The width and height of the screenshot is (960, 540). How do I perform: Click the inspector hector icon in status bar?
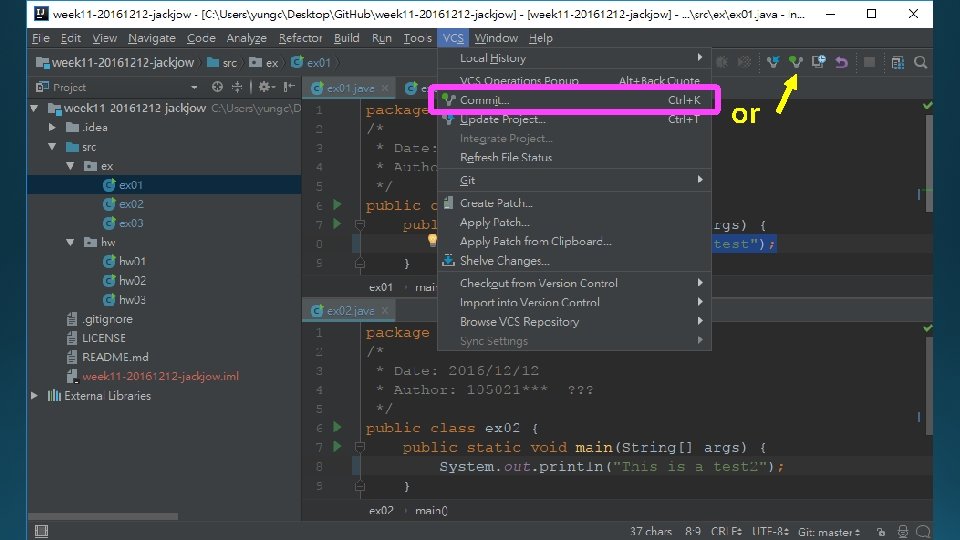[x=902, y=531]
